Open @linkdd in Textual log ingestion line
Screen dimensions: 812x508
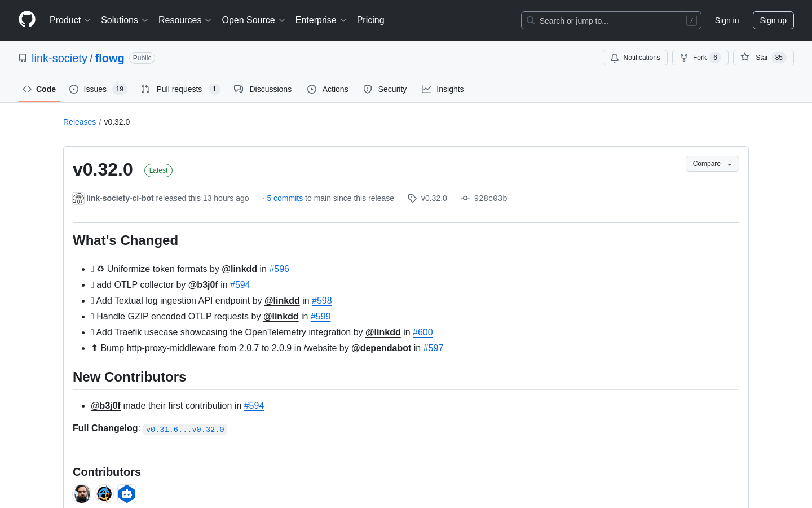(282, 300)
